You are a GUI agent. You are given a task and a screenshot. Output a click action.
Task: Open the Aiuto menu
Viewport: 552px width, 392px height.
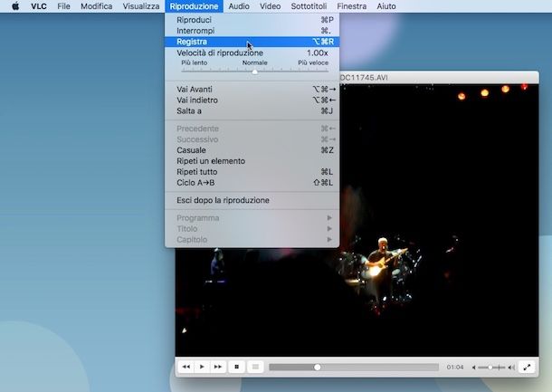(x=386, y=6)
